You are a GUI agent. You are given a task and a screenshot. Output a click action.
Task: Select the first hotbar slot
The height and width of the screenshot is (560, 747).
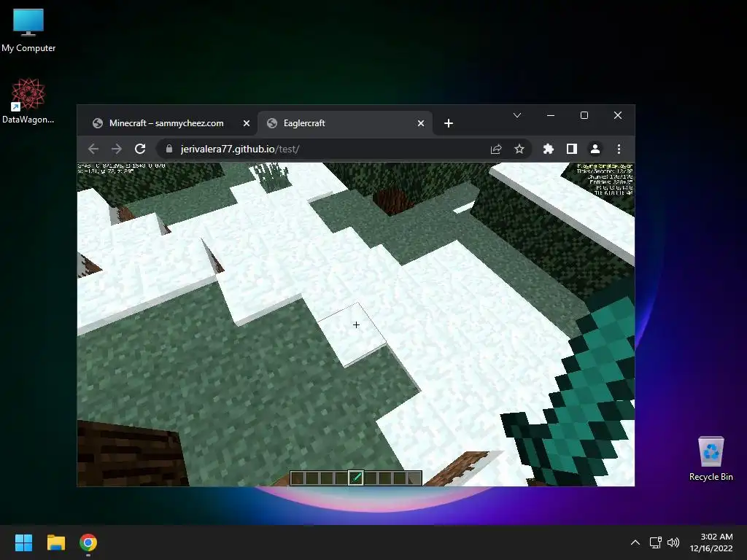tap(298, 478)
